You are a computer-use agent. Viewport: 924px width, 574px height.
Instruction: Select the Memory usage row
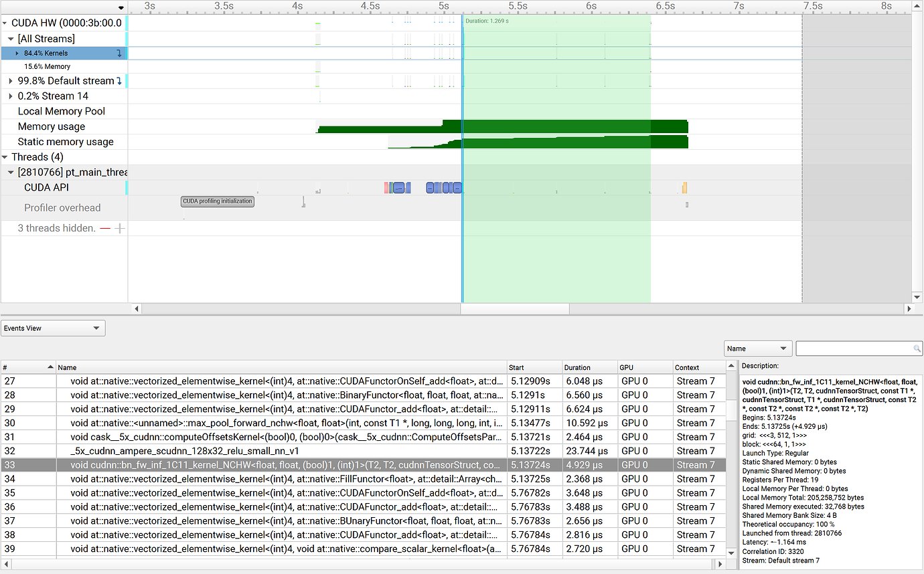coord(52,127)
